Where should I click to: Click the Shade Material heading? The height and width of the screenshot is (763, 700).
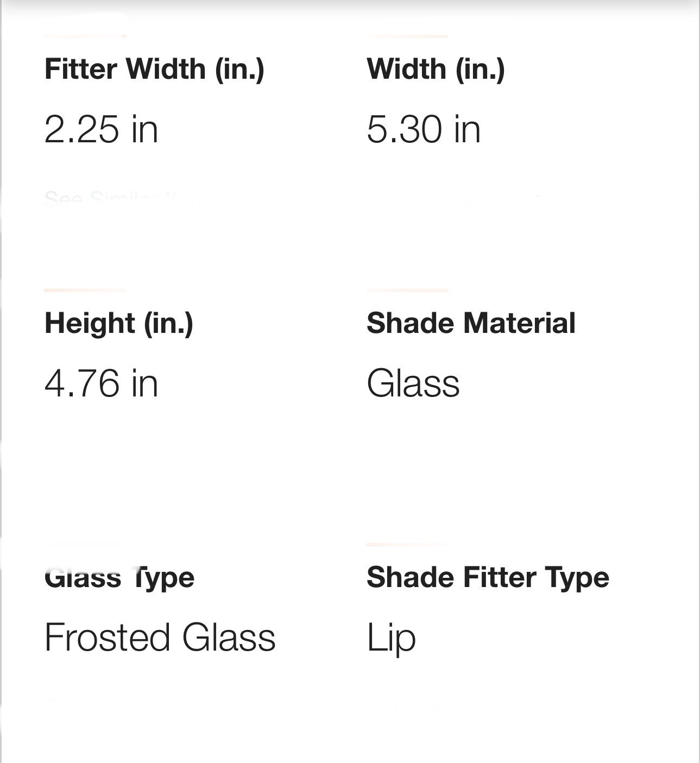(471, 323)
